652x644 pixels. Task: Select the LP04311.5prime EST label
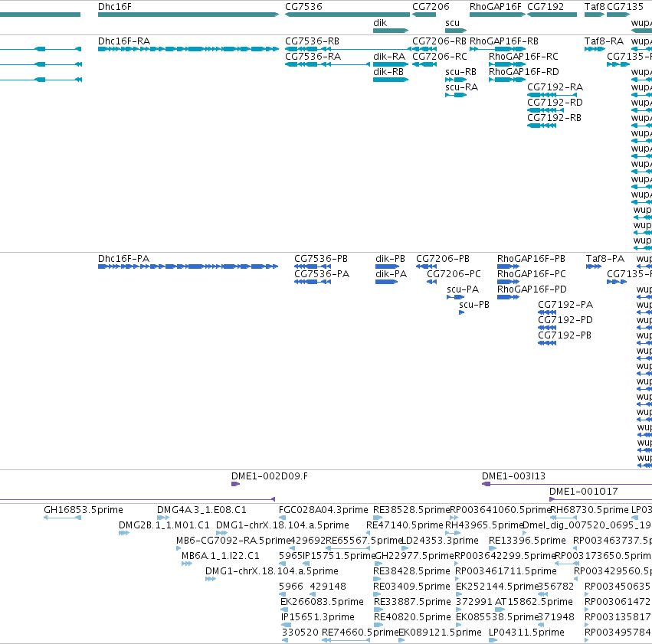point(527,633)
